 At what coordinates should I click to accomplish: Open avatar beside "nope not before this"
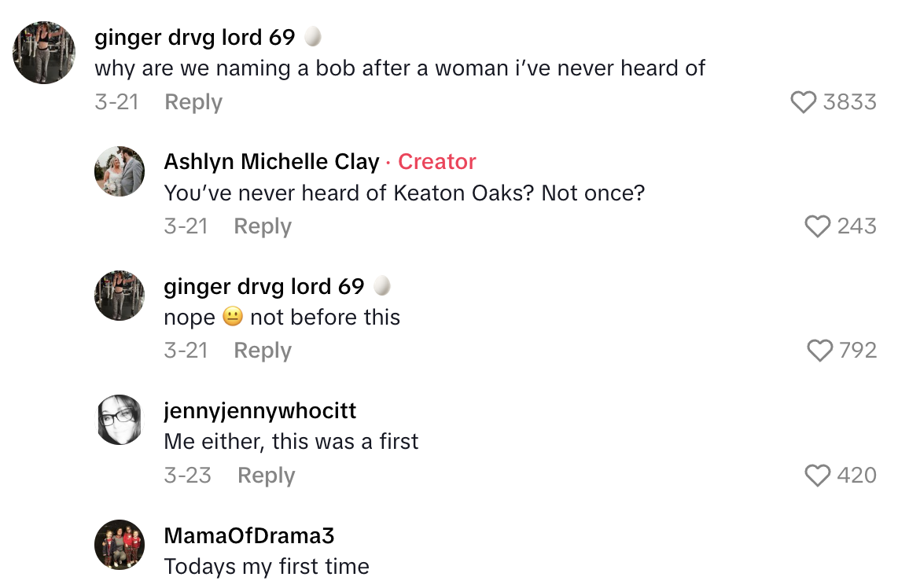120,296
